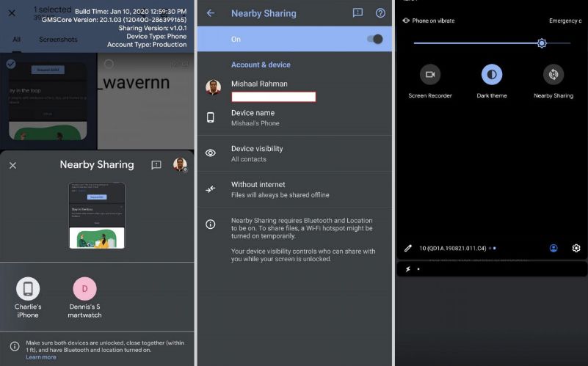Open feedback icon in settings header
This screenshot has height=366, width=588.
357,13
